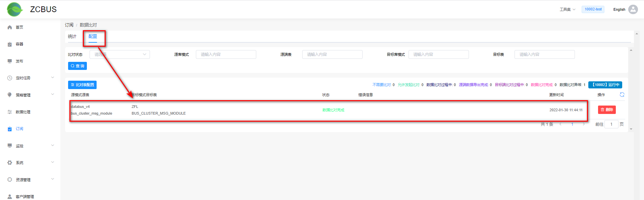Viewport: 644px width, 200px height.
Task: Click the blue query (查询) button
Action: 77,66
